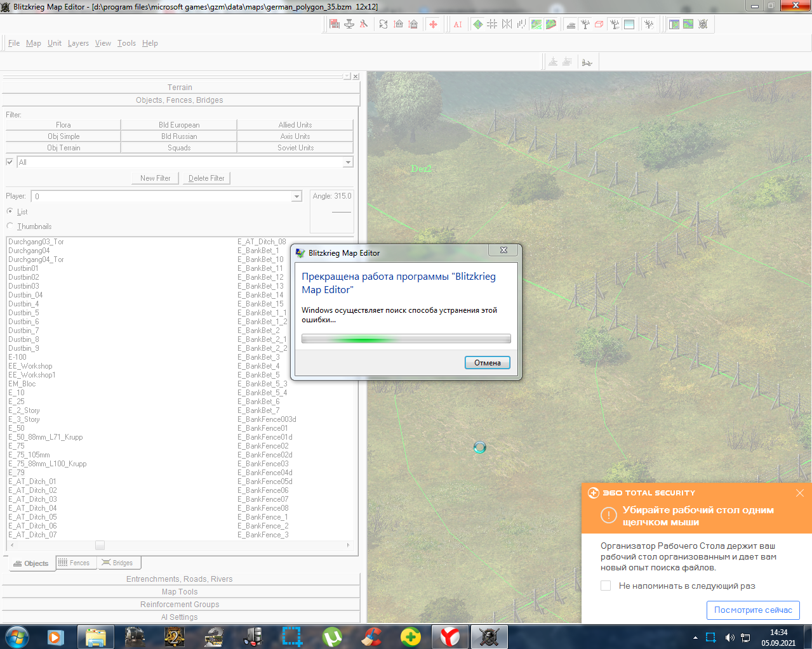
Task: Open the Player dropdown list
Action: pos(296,197)
